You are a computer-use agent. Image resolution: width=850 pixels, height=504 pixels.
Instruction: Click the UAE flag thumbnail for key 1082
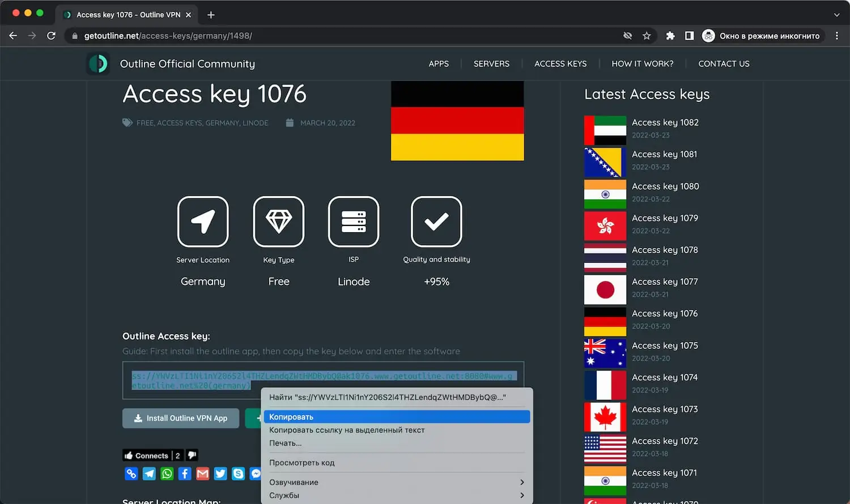[x=605, y=130]
